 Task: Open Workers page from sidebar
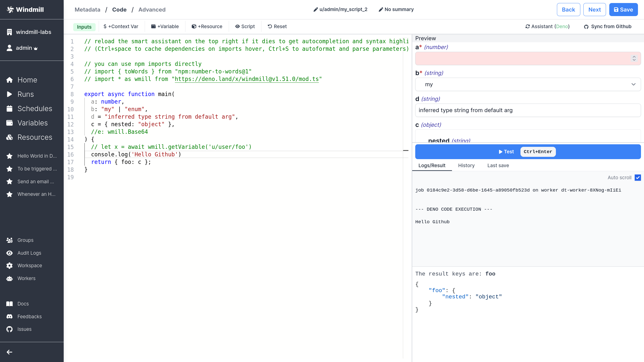point(26,278)
